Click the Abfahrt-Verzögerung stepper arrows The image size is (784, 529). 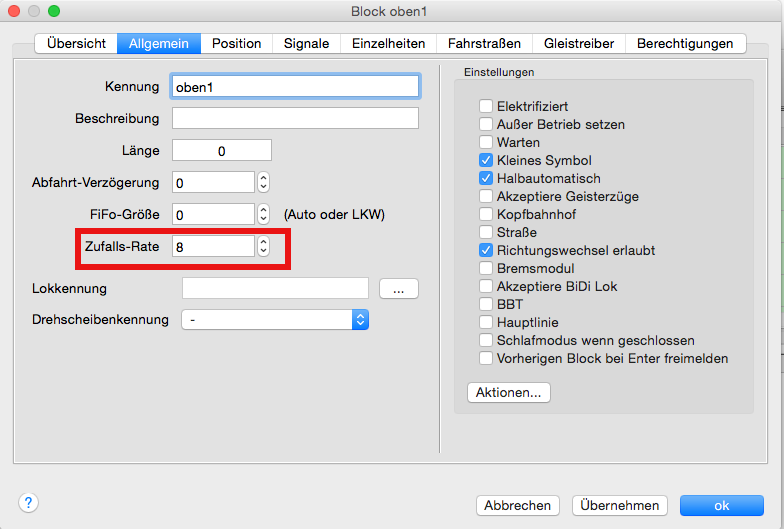click(x=263, y=182)
